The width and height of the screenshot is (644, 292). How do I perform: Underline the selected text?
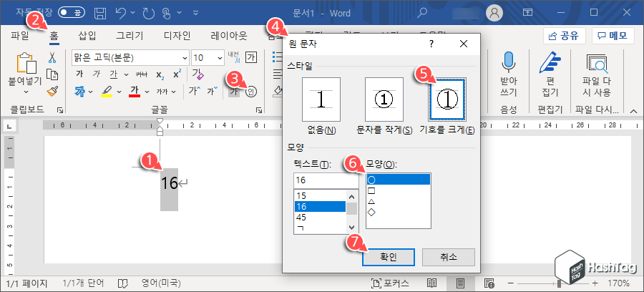pos(113,74)
